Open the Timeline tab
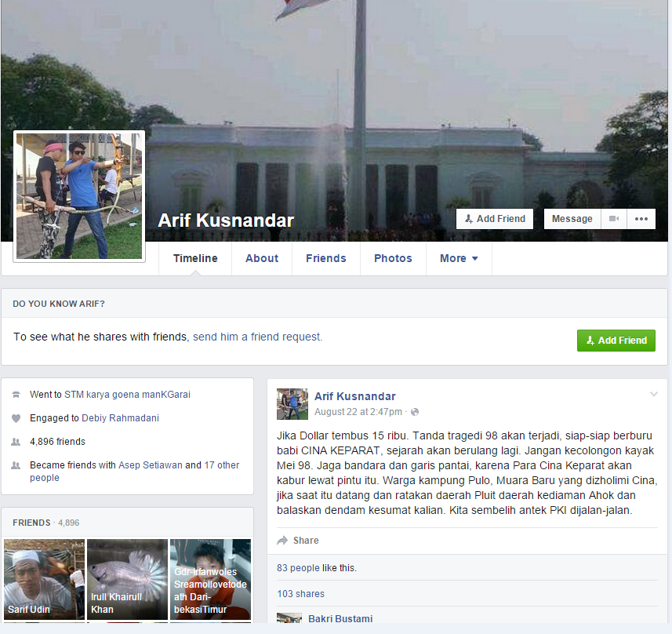 click(195, 258)
